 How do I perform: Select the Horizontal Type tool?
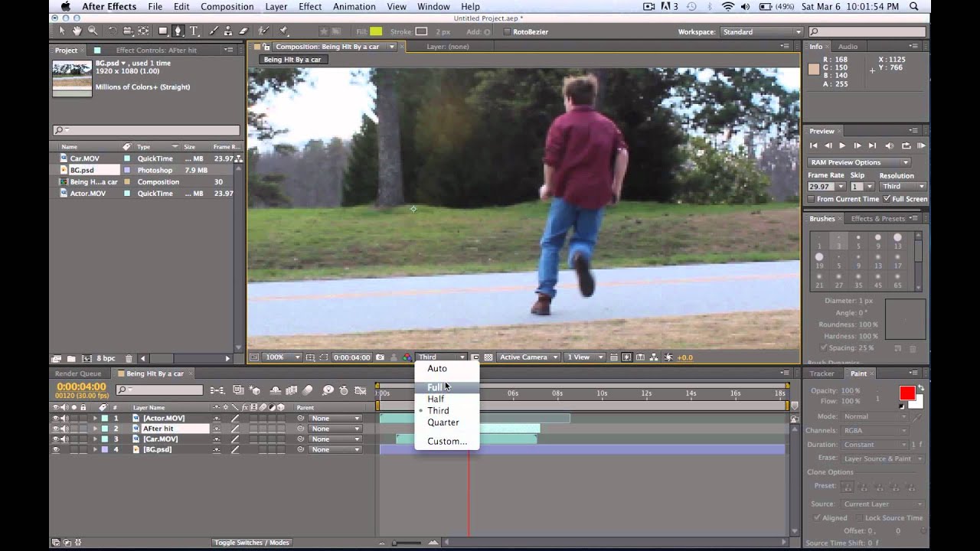tap(194, 31)
